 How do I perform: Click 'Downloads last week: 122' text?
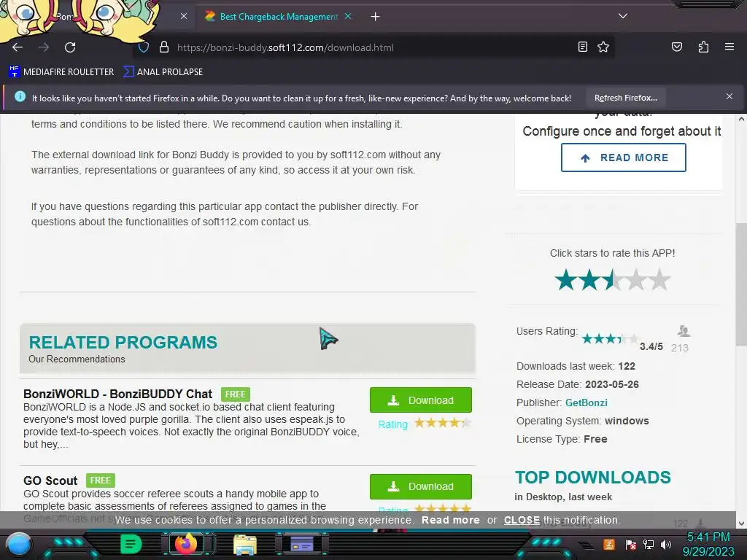pos(576,366)
